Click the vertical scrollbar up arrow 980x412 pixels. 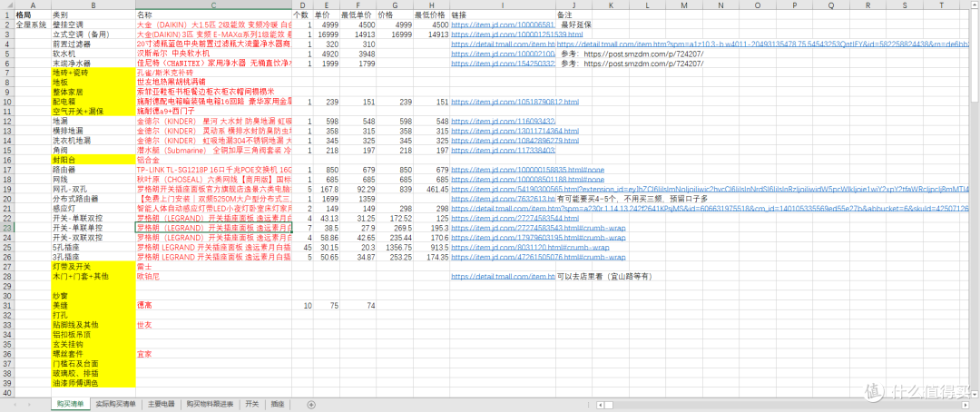975,5
